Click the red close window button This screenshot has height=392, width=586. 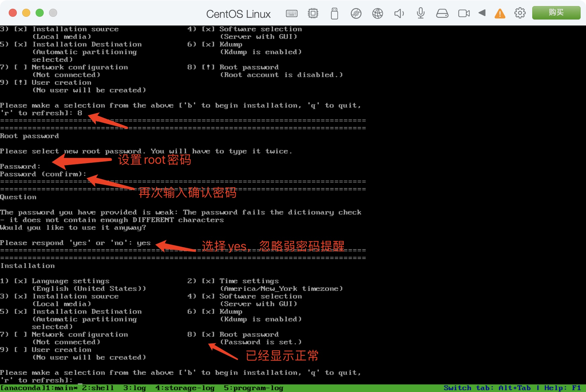(13, 13)
